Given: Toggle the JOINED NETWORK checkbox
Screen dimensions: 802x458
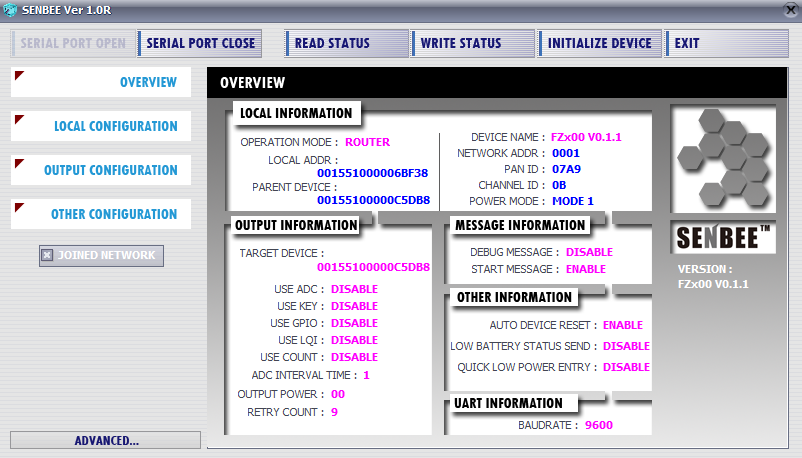Looking at the screenshot, I should pyautogui.click(x=47, y=255).
